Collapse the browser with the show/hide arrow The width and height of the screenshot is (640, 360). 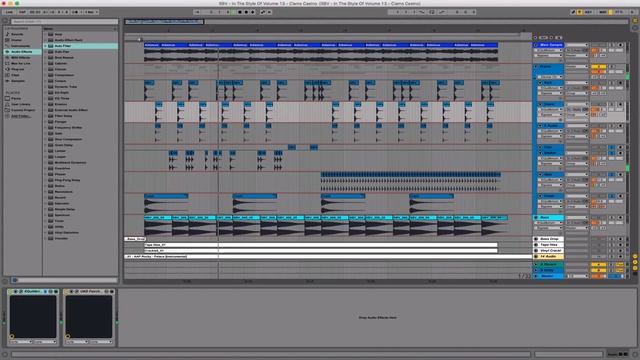6,21
